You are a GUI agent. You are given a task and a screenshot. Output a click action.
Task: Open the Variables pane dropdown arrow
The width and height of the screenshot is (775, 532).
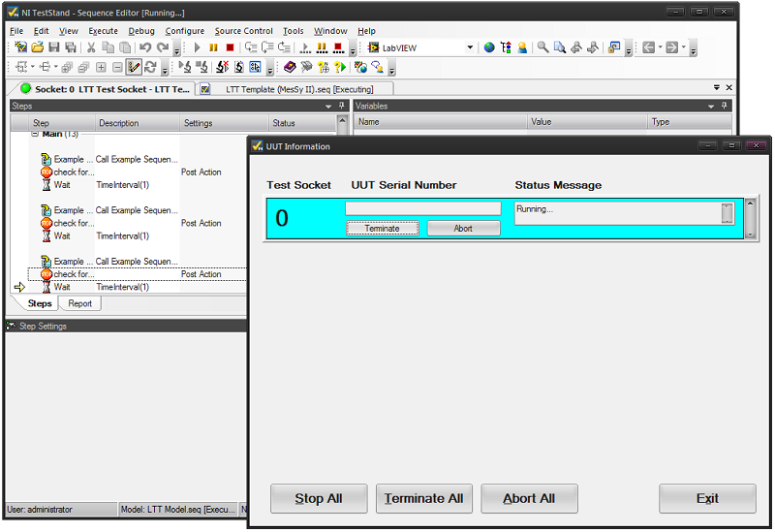[711, 107]
